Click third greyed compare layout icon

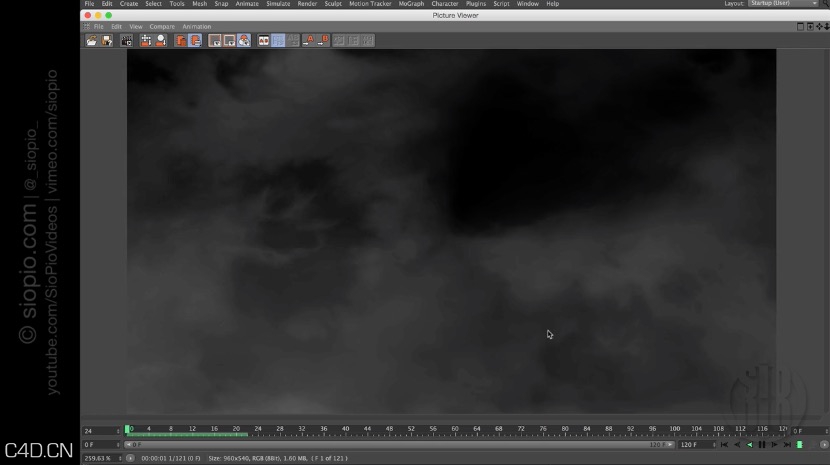tap(368, 40)
